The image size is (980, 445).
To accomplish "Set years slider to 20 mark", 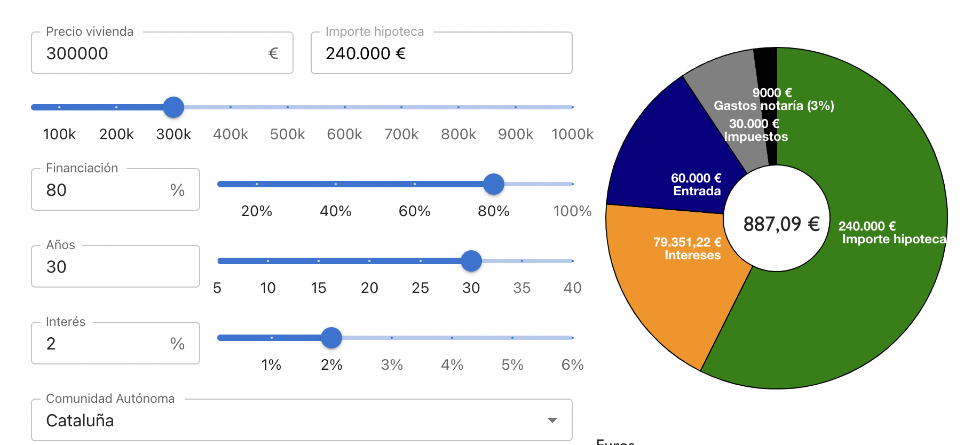I will 369,261.
